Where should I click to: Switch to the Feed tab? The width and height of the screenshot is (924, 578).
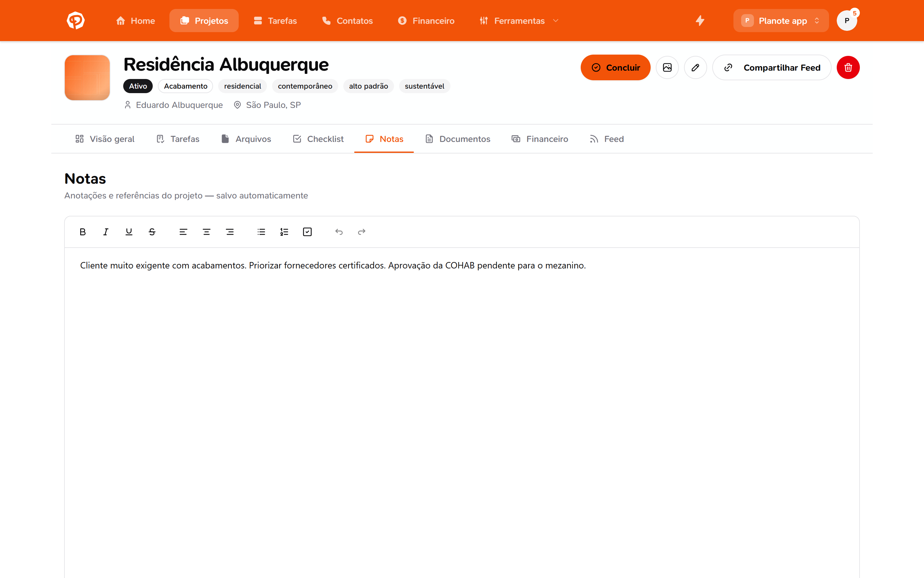(607, 139)
